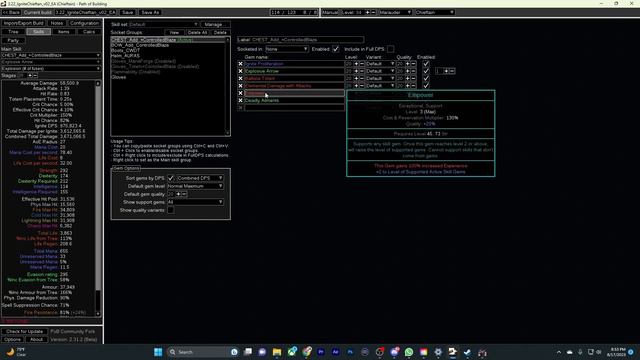
Task: Open Settings gear from taskbar
Action: tap(438, 352)
